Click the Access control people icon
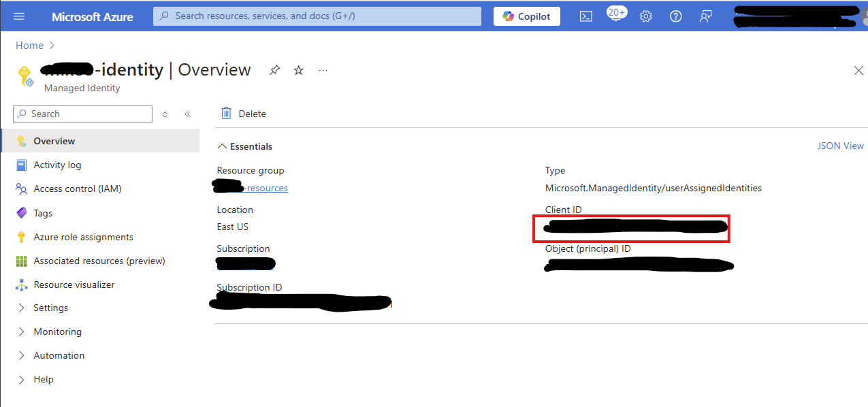The height and width of the screenshot is (407, 868). pos(21,189)
